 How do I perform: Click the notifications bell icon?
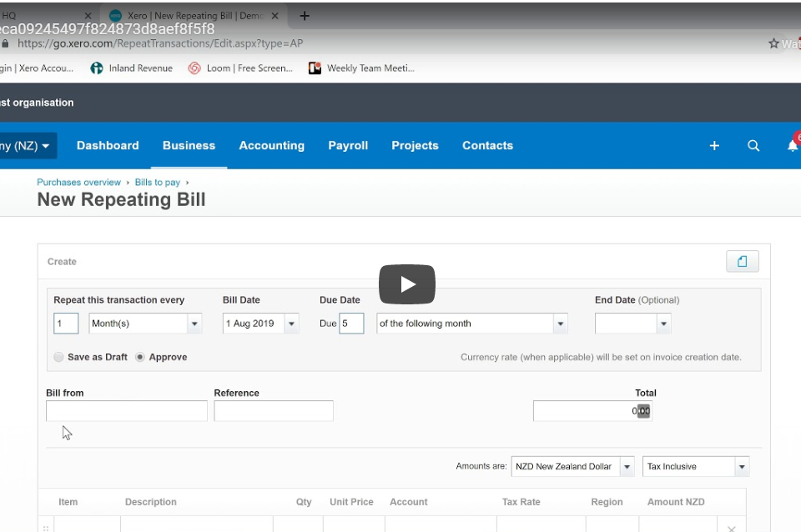(x=791, y=145)
